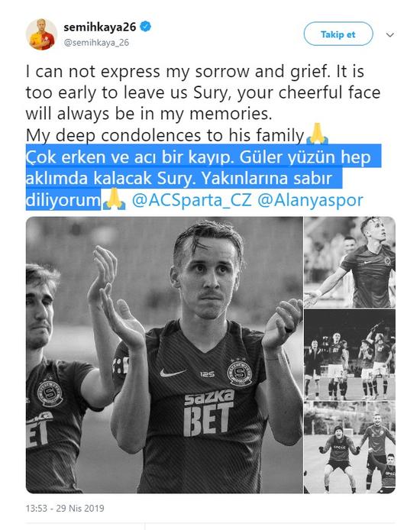
Task: Click the @semihkaya_26 handle
Action: (x=96, y=43)
